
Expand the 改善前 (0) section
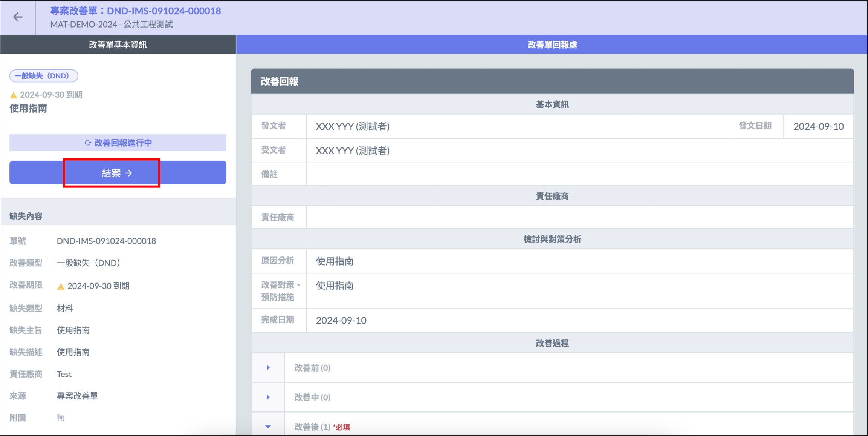[268, 368]
